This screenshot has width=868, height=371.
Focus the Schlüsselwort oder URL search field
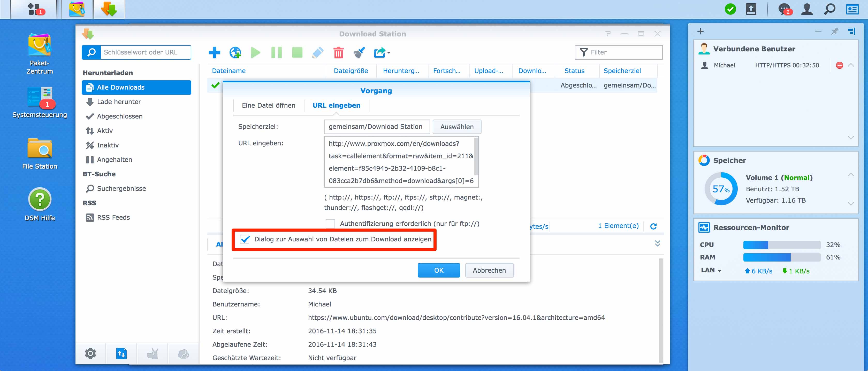click(x=146, y=52)
